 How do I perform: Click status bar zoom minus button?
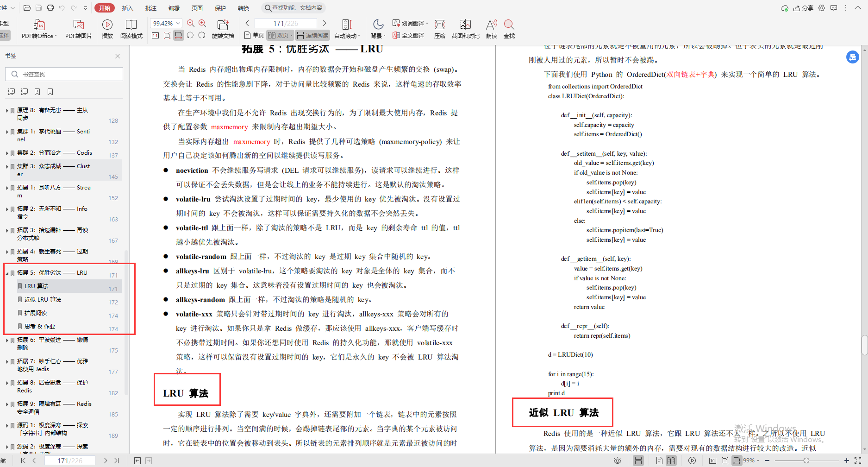[767, 461]
